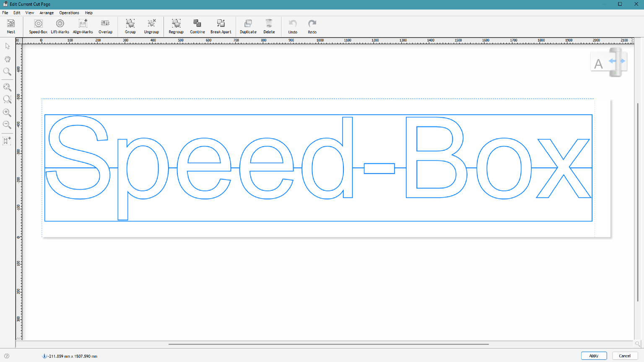Click zoom to fit all icon
The image size is (644, 362).
(x=7, y=87)
